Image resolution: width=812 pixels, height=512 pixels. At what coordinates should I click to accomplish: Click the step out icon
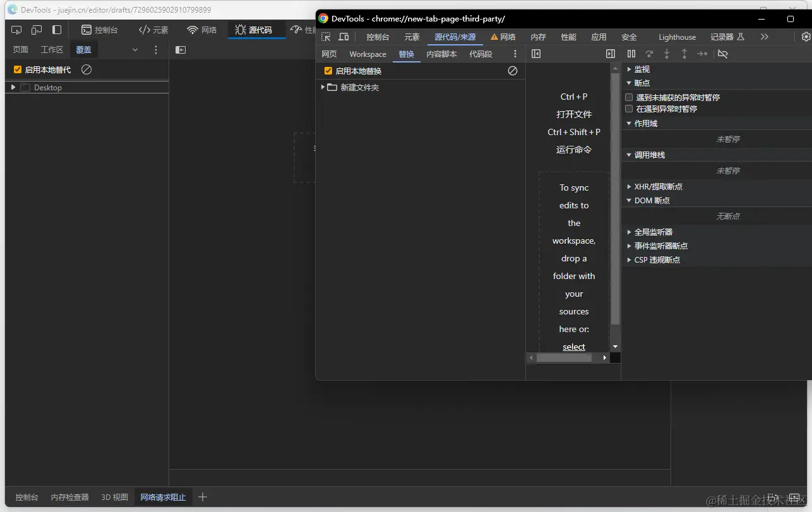pos(684,54)
